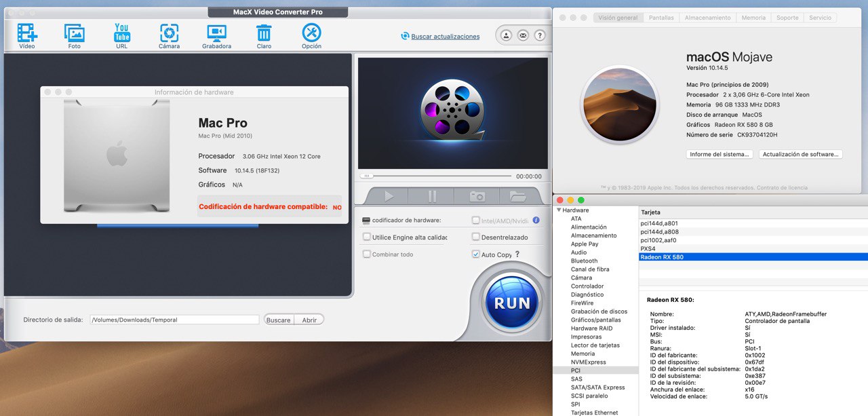The height and width of the screenshot is (416, 868).
Task: Enable the Desentrelazado checkbox
Action: [476, 237]
